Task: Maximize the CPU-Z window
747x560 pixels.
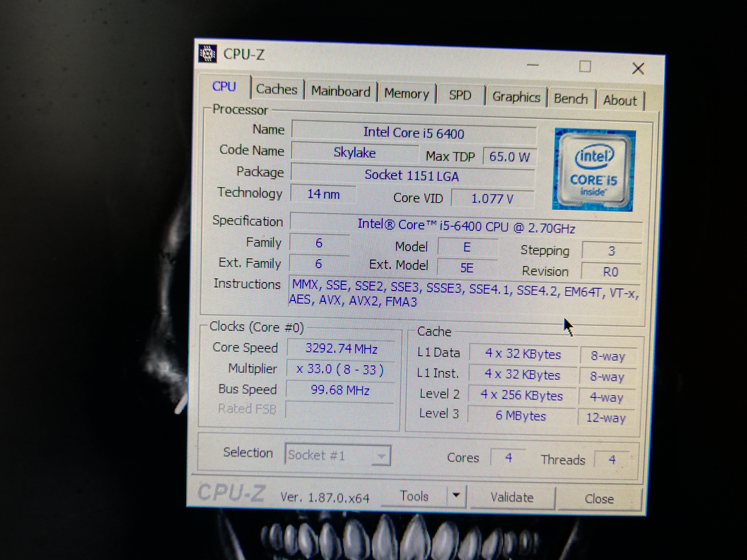Action: [585, 66]
